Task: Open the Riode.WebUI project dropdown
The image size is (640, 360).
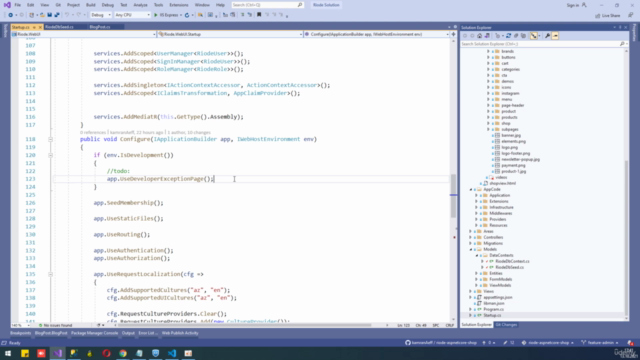Action: (84, 34)
